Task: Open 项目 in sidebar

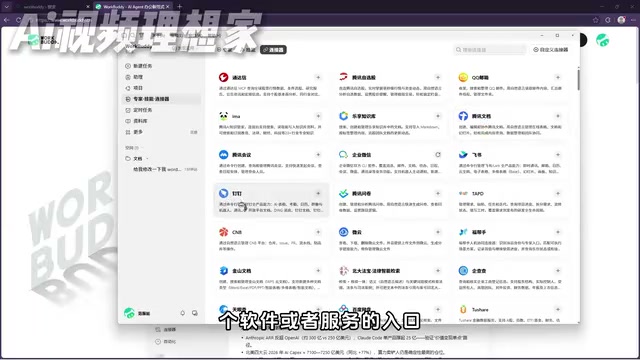Action: coord(161,88)
